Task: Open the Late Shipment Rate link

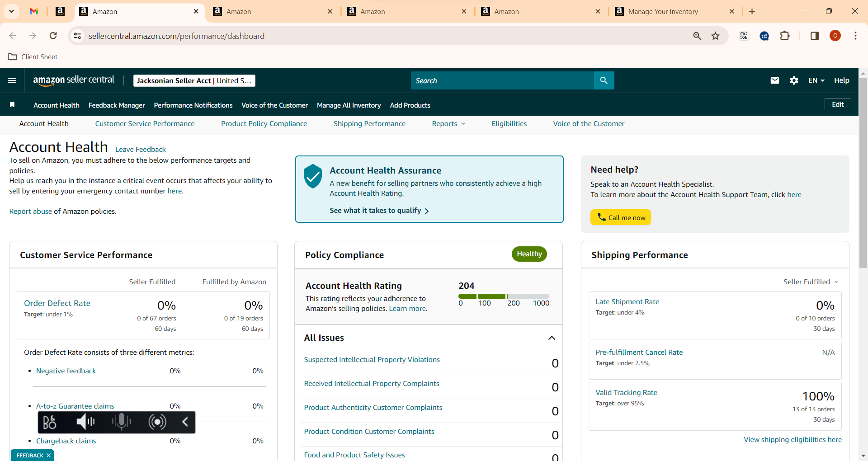Action: [627, 302]
